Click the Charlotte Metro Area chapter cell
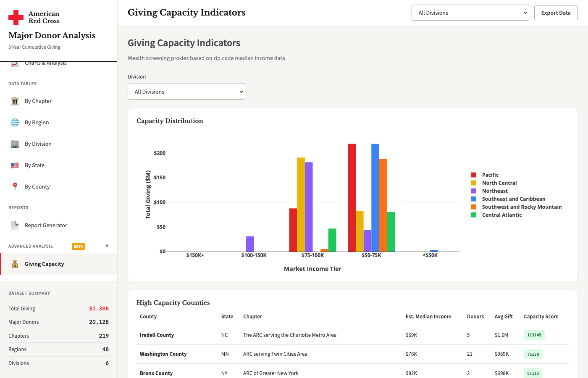The height and width of the screenshot is (378, 588). [290, 335]
